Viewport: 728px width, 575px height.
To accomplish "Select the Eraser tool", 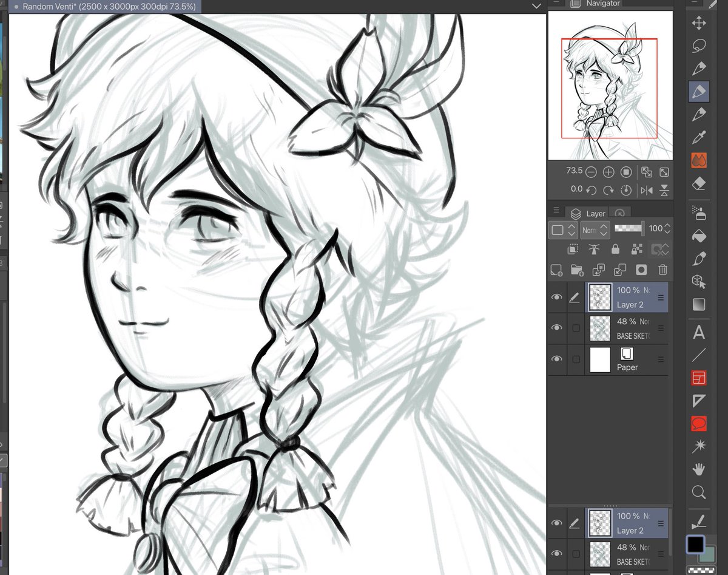I will tap(699, 183).
